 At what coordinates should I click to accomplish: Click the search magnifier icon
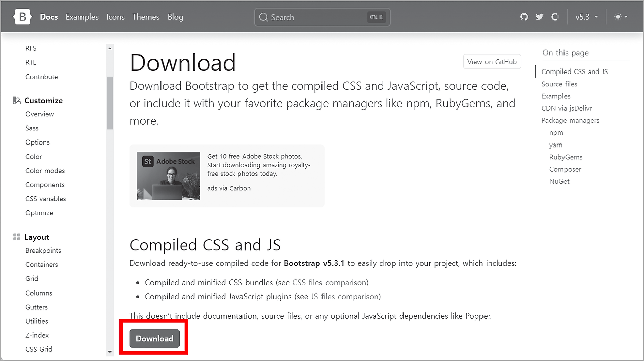coord(263,17)
